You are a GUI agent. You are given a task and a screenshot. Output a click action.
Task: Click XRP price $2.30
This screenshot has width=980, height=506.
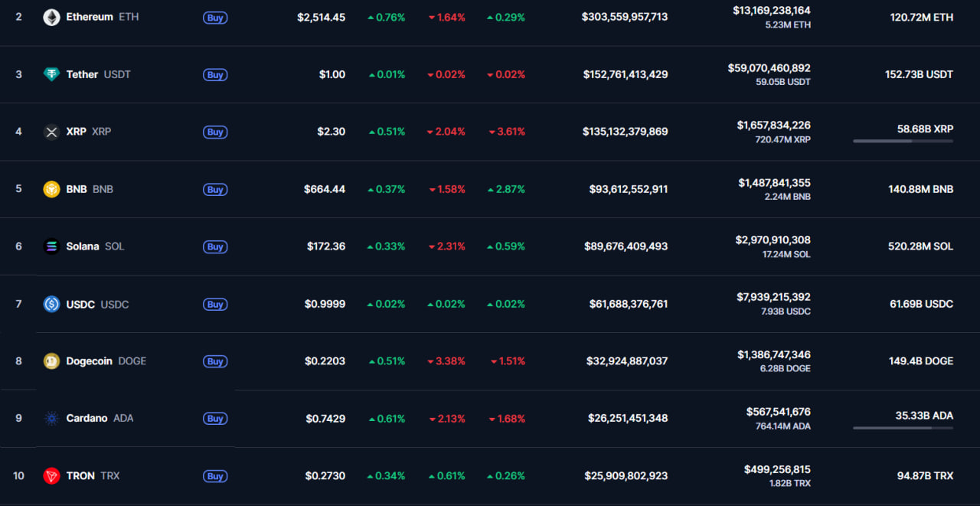pyautogui.click(x=332, y=132)
